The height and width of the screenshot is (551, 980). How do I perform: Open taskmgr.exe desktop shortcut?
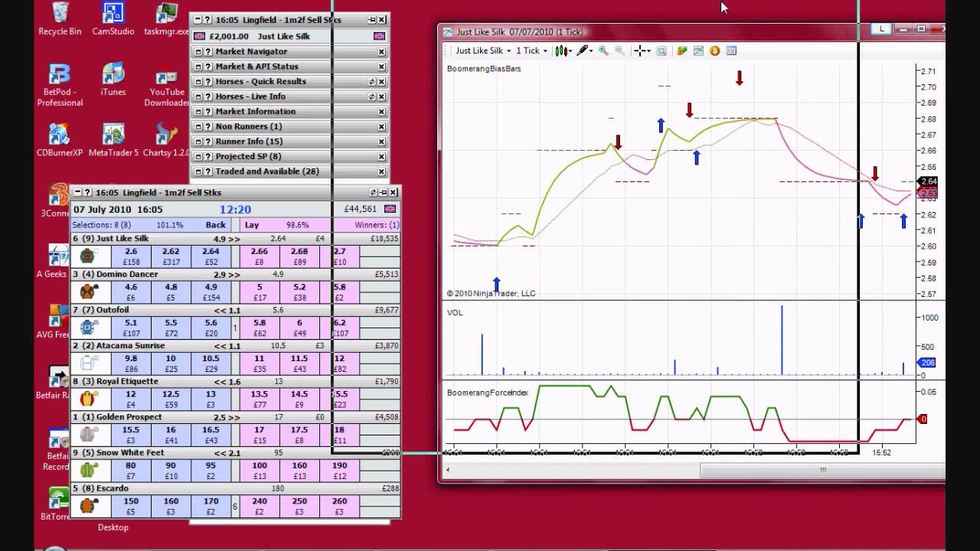(x=166, y=19)
